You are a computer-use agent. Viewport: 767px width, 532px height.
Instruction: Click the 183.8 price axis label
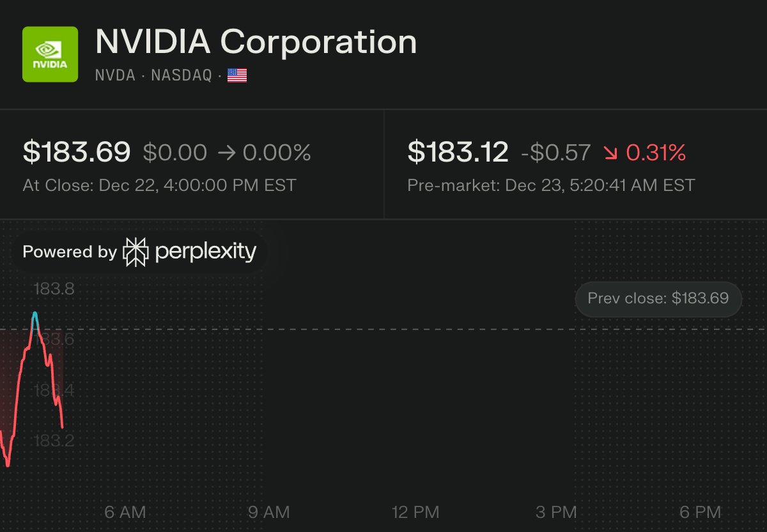point(53,289)
